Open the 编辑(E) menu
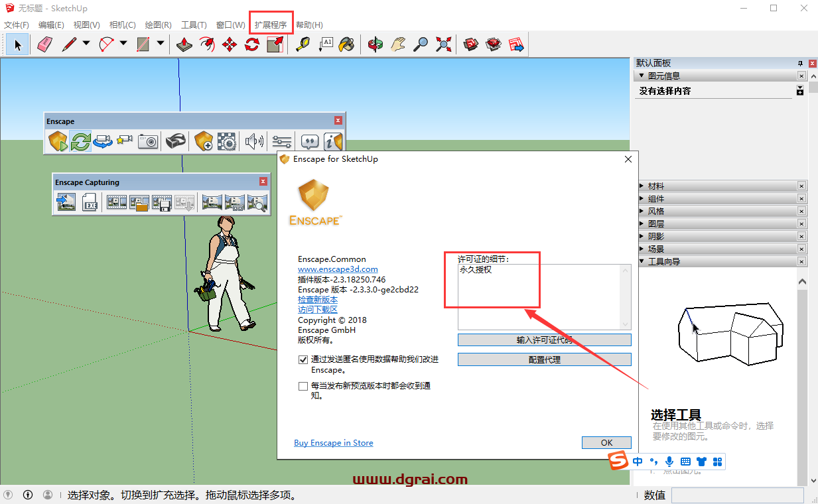This screenshot has width=818, height=504. (51, 25)
